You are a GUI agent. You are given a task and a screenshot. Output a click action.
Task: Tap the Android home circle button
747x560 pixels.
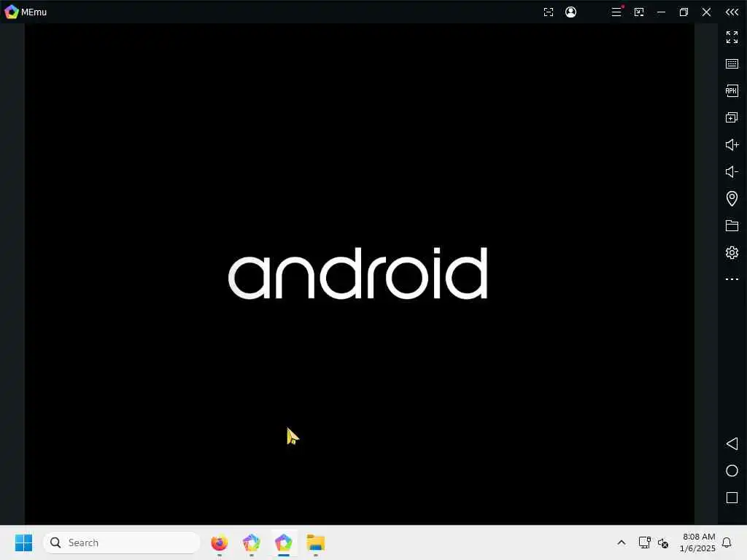732,471
